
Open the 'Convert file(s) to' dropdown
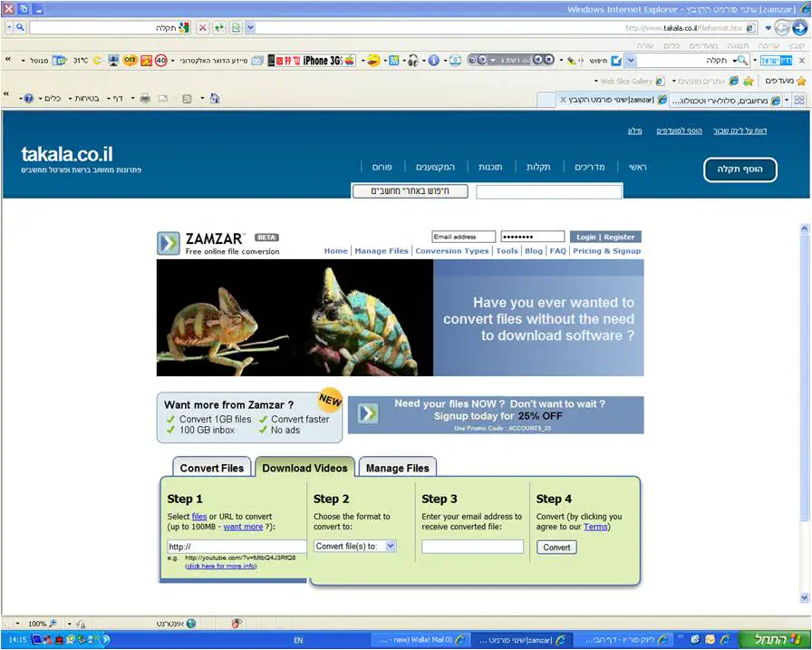(x=355, y=546)
